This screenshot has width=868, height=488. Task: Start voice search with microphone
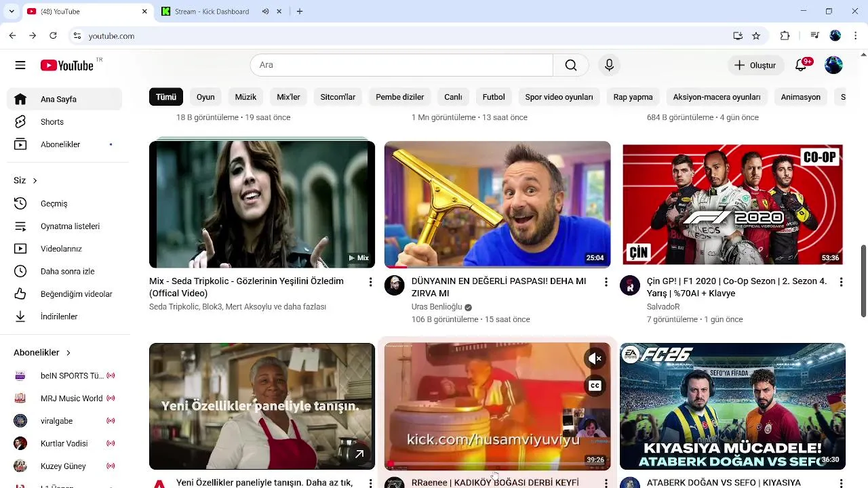coord(609,65)
